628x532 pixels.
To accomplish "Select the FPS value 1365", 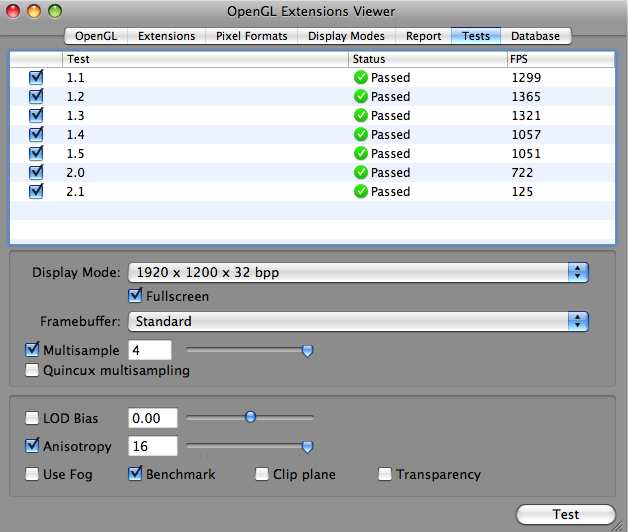I will click(x=526, y=97).
